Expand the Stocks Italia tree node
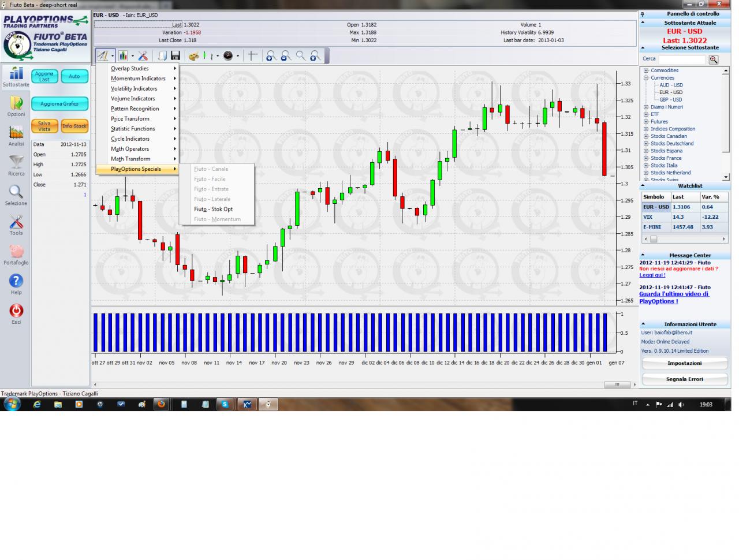This screenshot has height=560, width=739. (646, 165)
